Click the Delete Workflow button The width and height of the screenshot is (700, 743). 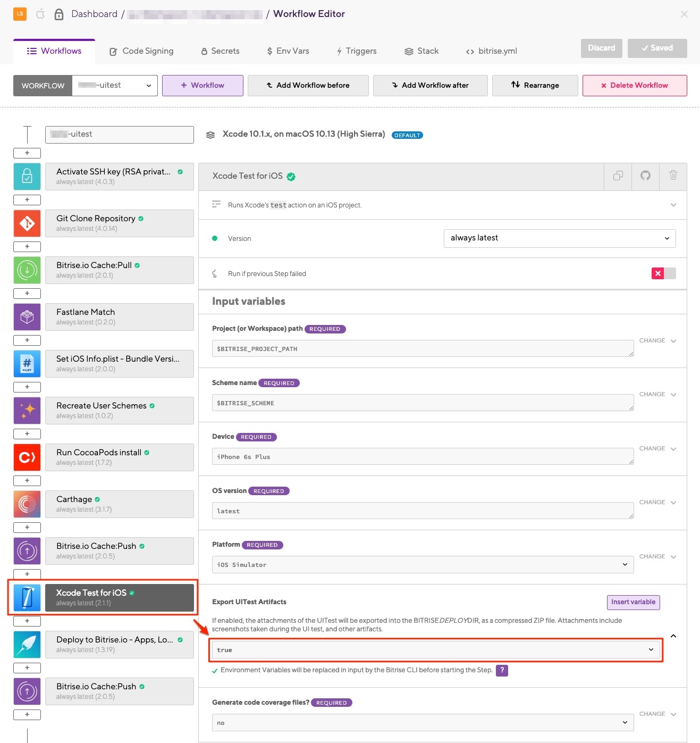tap(635, 86)
